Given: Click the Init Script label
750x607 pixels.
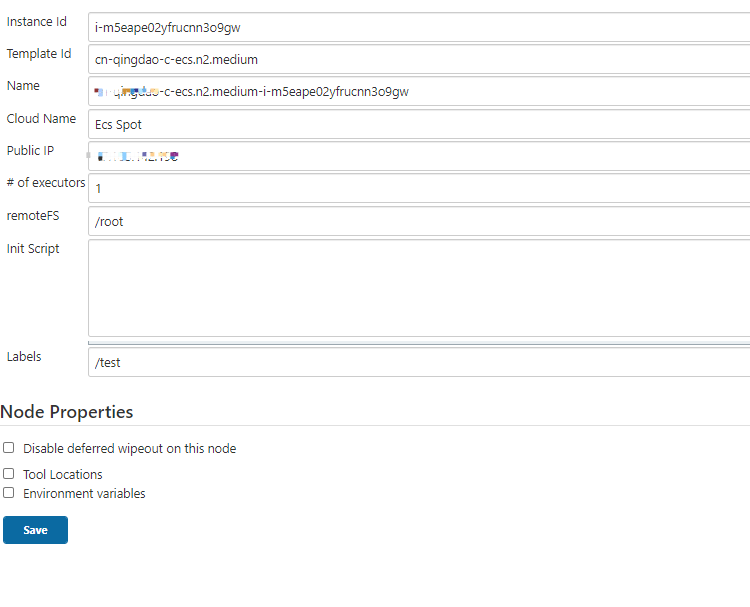Looking at the screenshot, I should (33, 249).
